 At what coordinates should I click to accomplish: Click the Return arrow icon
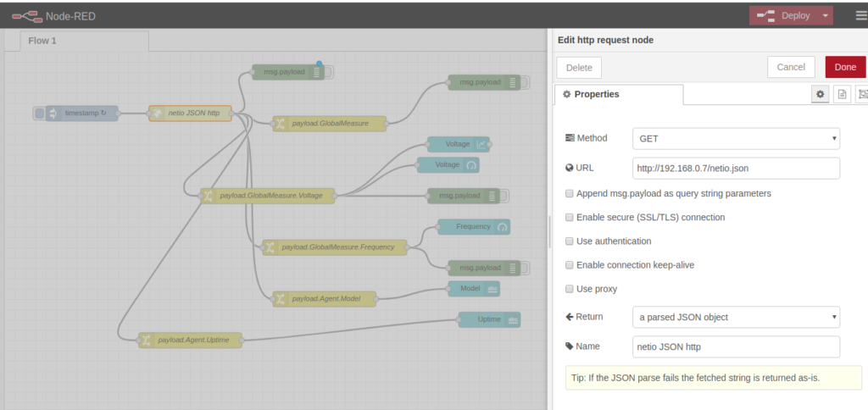[569, 317]
